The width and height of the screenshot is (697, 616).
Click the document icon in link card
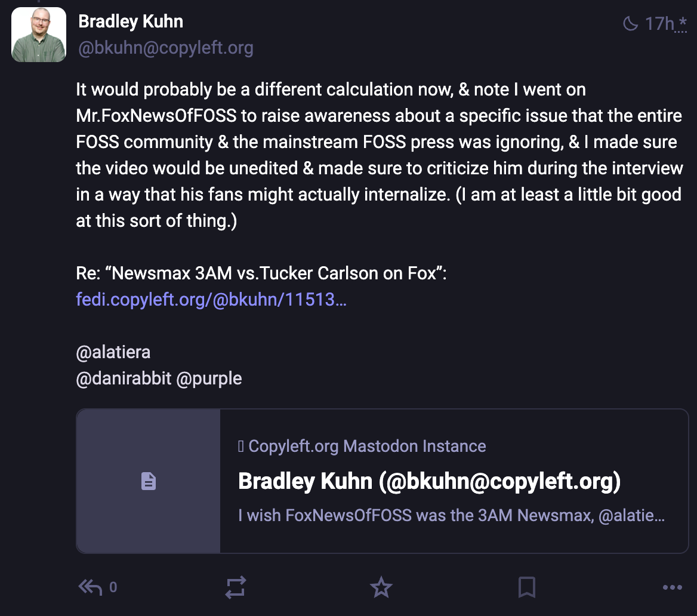pos(149,481)
